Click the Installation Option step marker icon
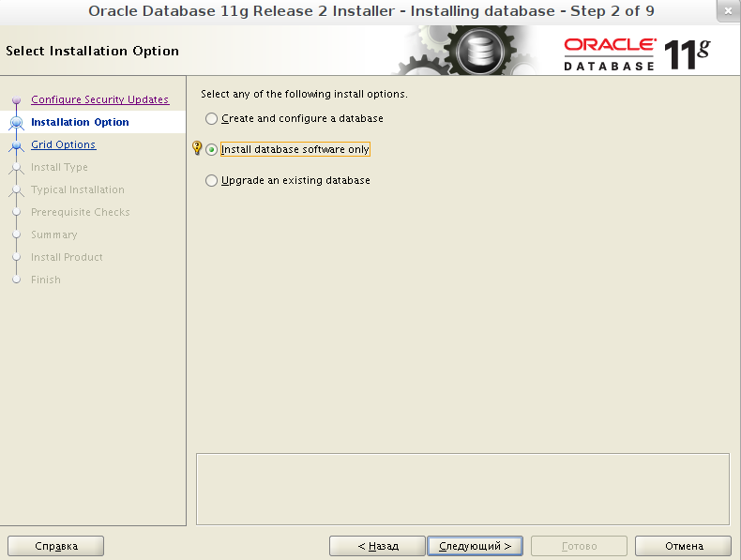The image size is (741, 560). pos(17,122)
